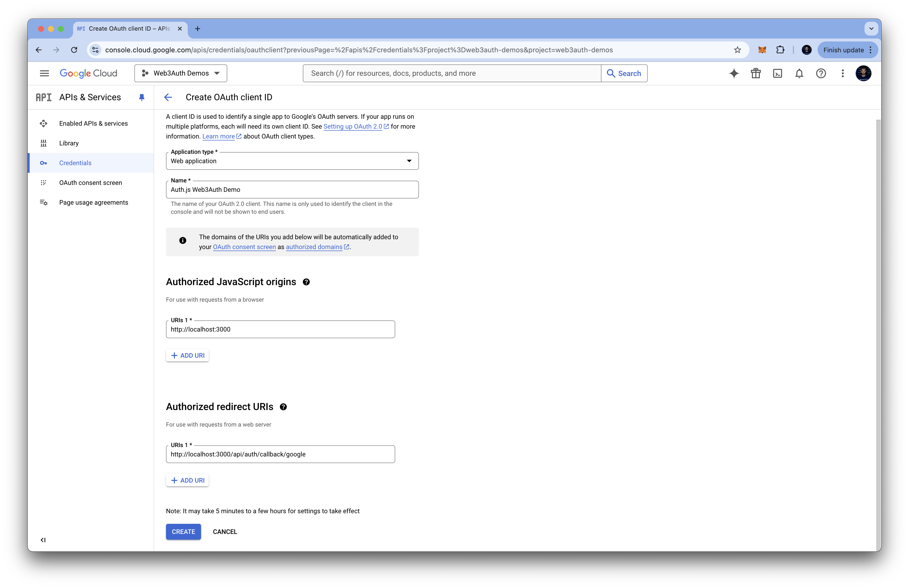
Task: Click the Google Cloud logo
Action: pos(89,73)
